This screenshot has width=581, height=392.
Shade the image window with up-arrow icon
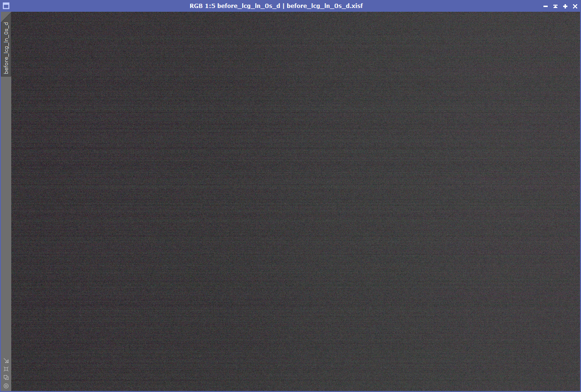point(555,6)
